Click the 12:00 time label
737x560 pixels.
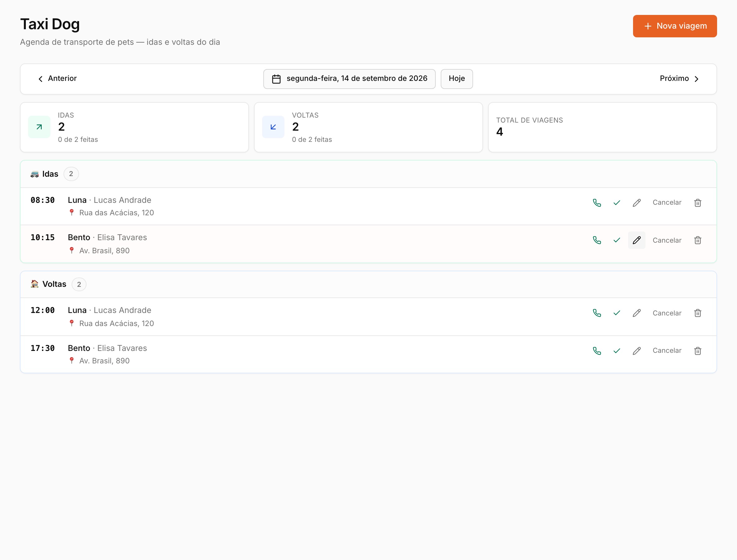coord(43,310)
